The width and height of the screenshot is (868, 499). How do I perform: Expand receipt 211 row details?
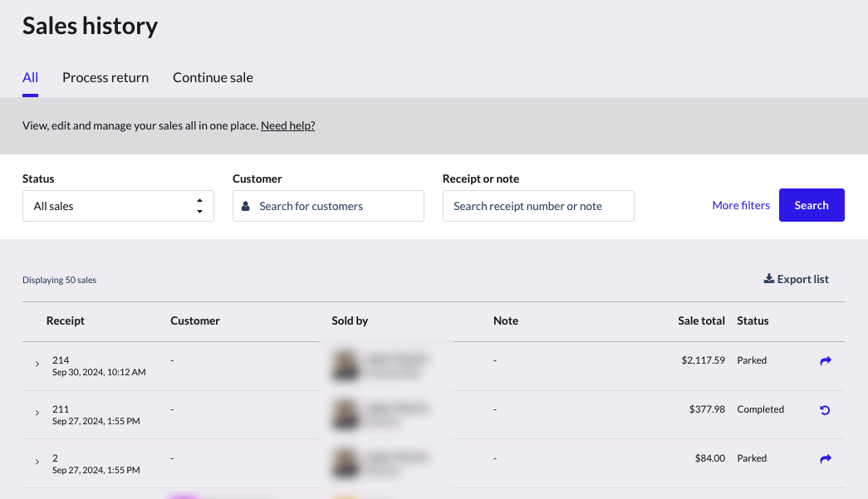point(37,413)
